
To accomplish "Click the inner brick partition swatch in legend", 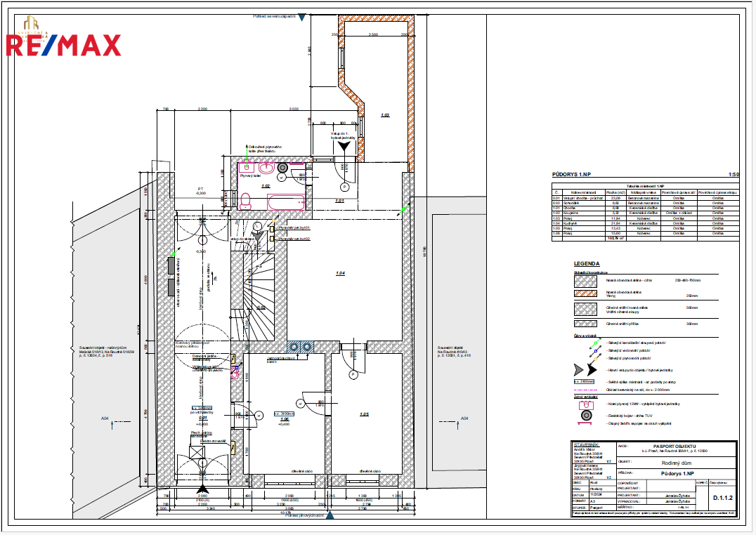I will tap(585, 324).
